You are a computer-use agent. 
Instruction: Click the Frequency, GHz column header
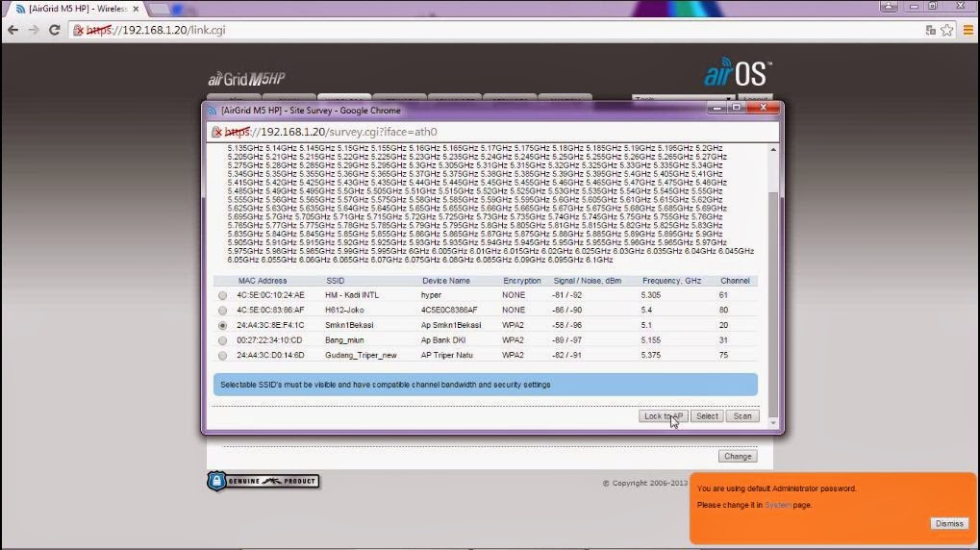coord(672,281)
